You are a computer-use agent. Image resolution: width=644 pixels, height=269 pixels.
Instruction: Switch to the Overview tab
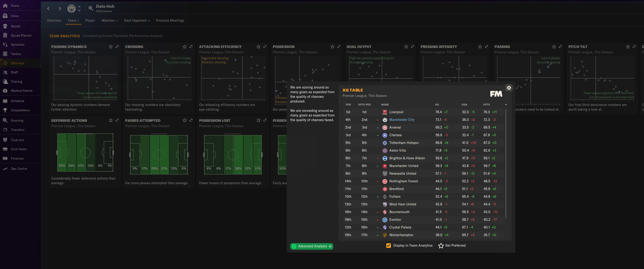tap(54, 20)
